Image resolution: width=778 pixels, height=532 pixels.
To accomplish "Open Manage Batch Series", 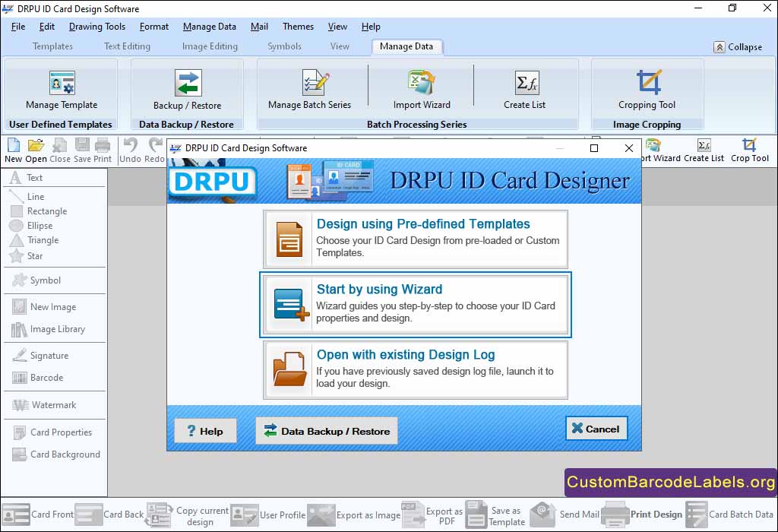I will click(x=310, y=90).
